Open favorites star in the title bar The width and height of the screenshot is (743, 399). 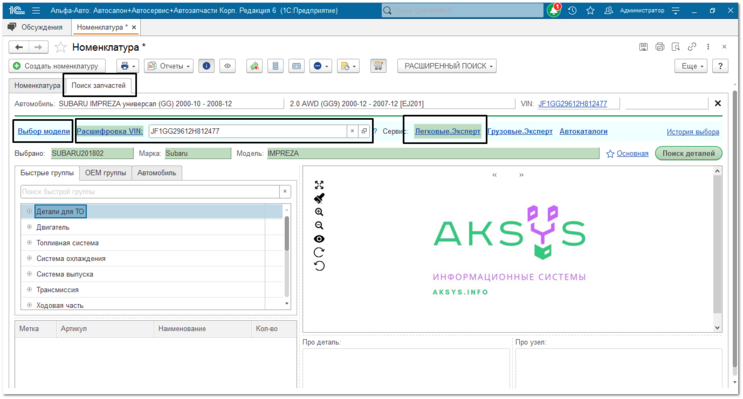tap(590, 10)
